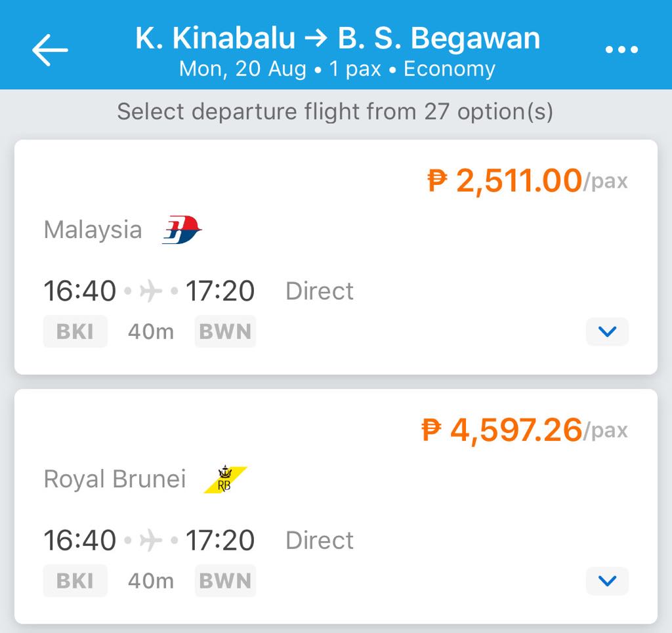Click the airplane icon on Royal Brunei flight
Image resolution: width=672 pixels, height=633 pixels.
pos(151,540)
